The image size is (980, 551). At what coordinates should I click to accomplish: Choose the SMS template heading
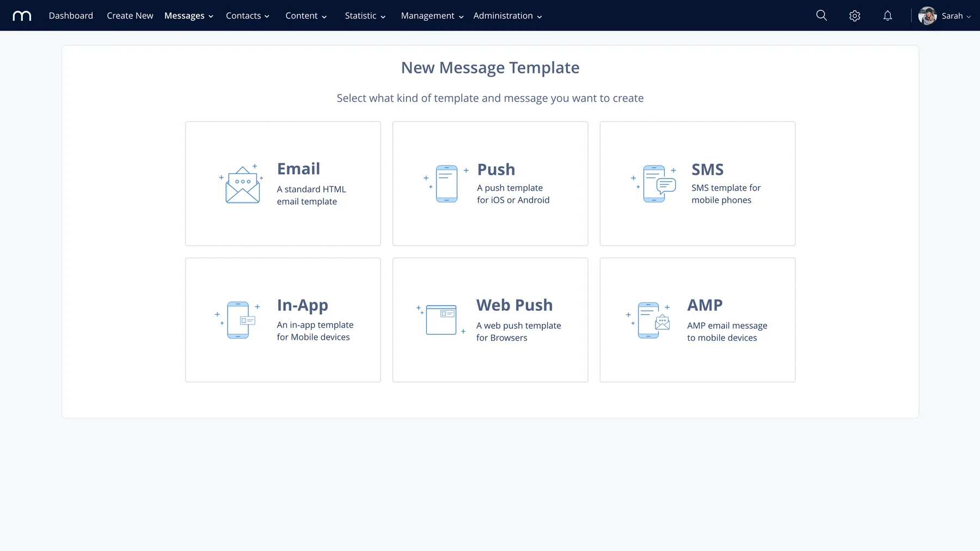(x=707, y=169)
